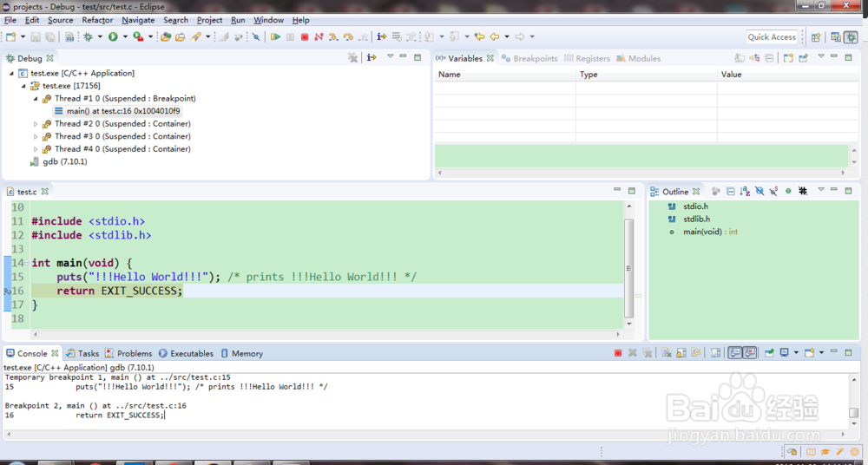868x465 pixels.
Task: Toggle Hide Static Members in Outline
Action: point(774,191)
